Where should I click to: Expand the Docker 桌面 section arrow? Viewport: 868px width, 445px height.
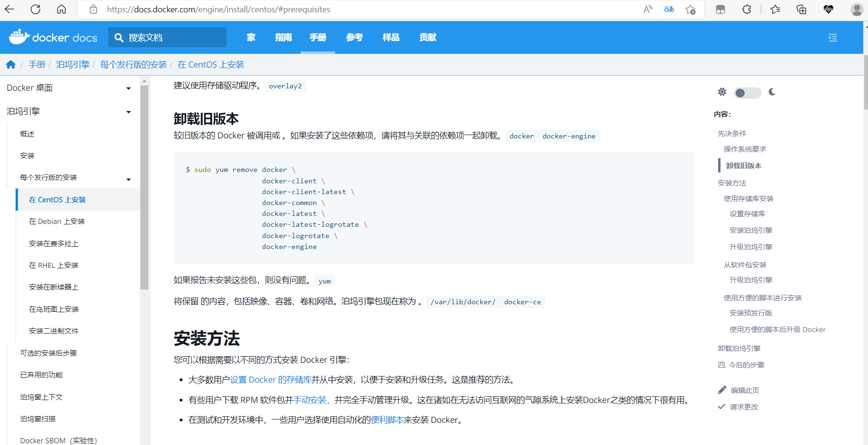click(129, 88)
